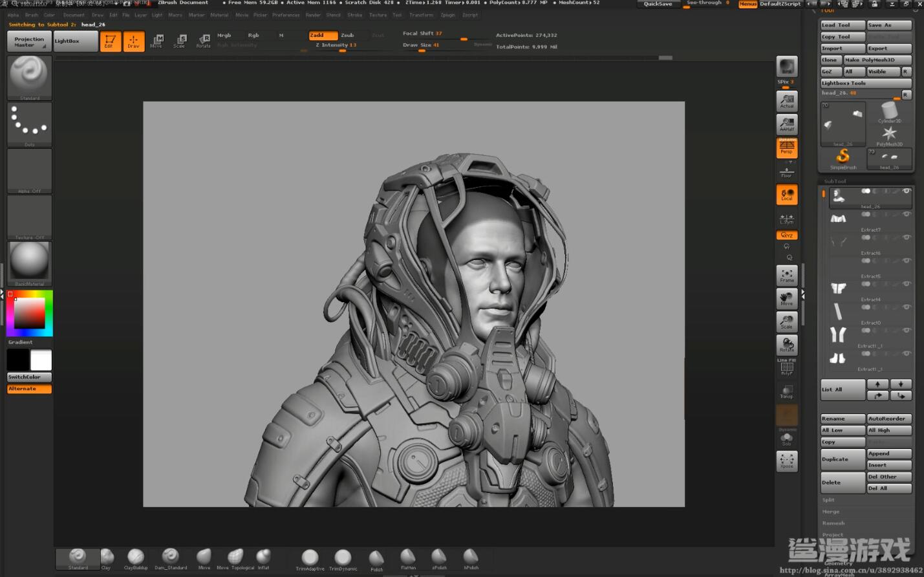Toggle PolyF line fill display
The height and width of the screenshot is (577, 924).
(787, 368)
